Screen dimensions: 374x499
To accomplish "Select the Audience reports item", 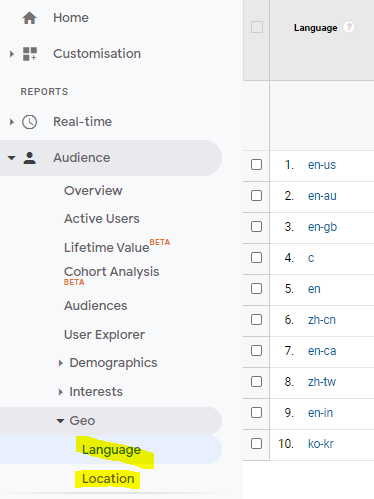I will 82,158.
